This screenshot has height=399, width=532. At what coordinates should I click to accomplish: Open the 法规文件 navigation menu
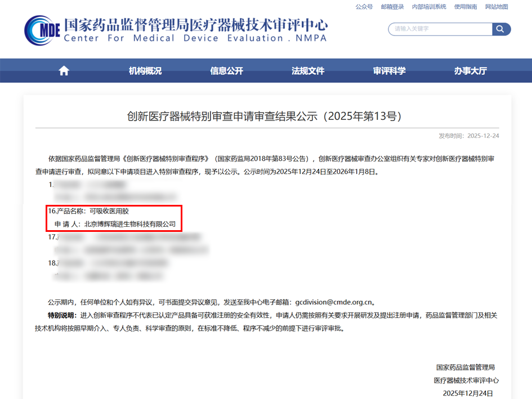(x=308, y=71)
